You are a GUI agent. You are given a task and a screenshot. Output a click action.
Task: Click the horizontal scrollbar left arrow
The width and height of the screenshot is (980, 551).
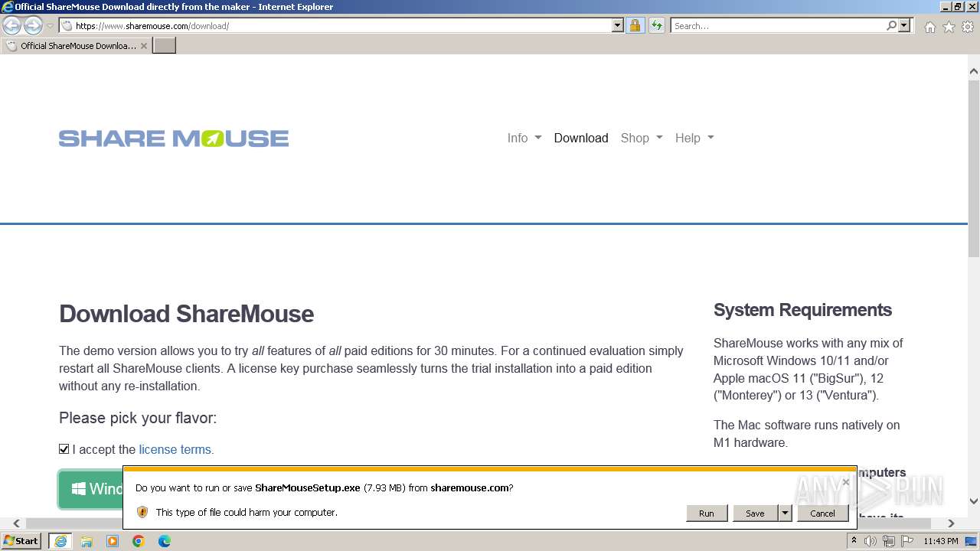(x=17, y=523)
